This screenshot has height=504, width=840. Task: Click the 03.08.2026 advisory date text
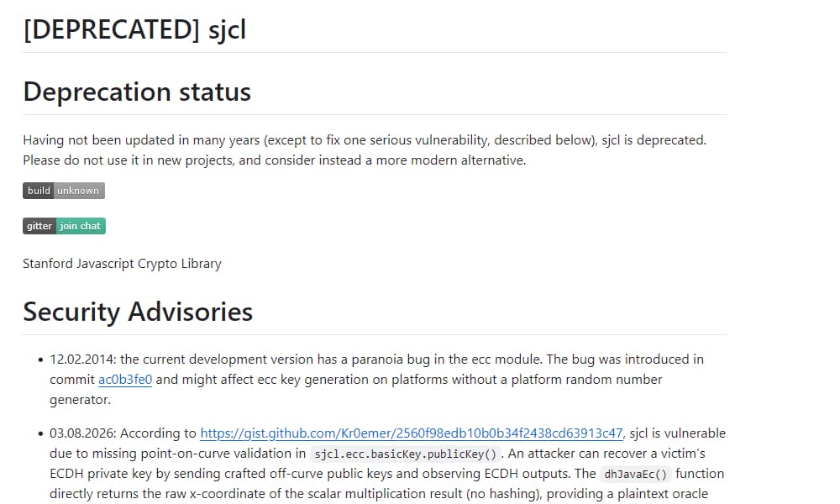(83, 433)
